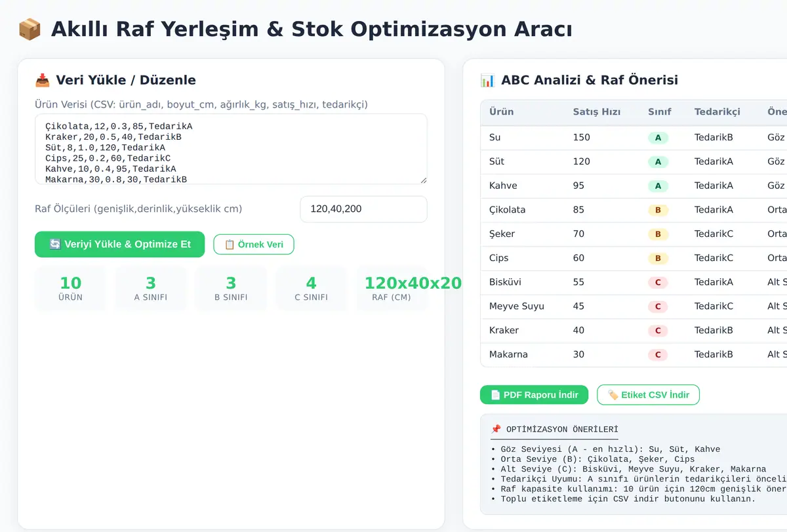Select the Meyve Suyu product cell
This screenshot has height=532, width=787.
(516, 306)
